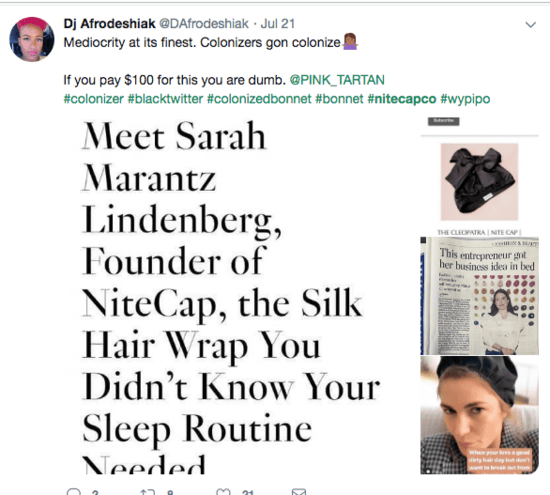550x495 pixels.
Task: Open the bold #nitecapco hashtag
Action: [x=402, y=99]
